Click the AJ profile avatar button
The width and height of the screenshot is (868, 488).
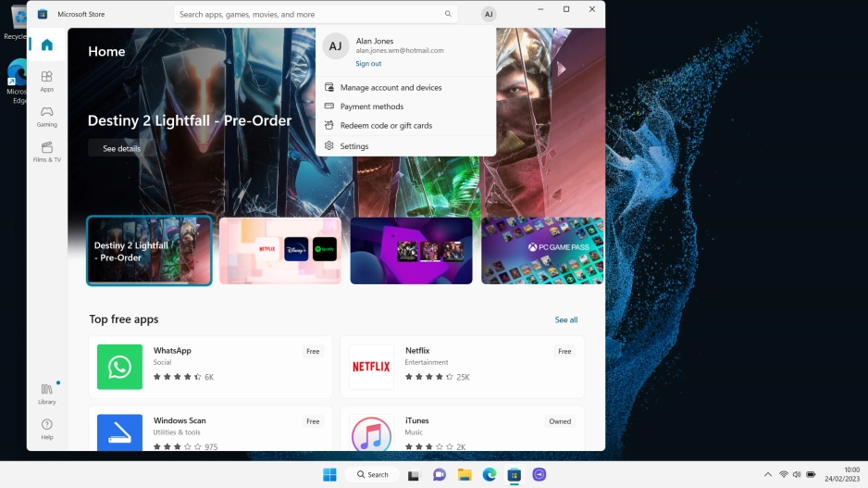point(489,15)
